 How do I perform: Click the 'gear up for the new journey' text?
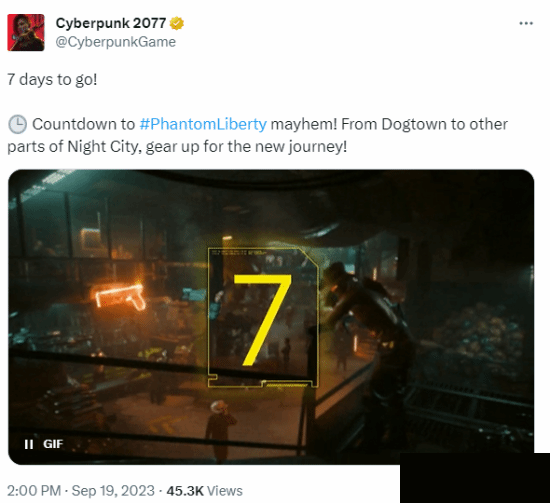click(x=246, y=147)
